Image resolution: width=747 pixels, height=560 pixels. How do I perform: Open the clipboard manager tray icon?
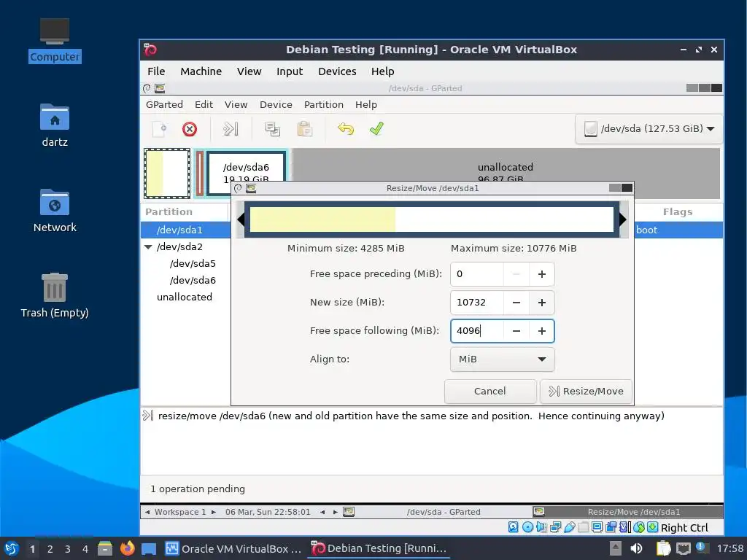point(663,548)
